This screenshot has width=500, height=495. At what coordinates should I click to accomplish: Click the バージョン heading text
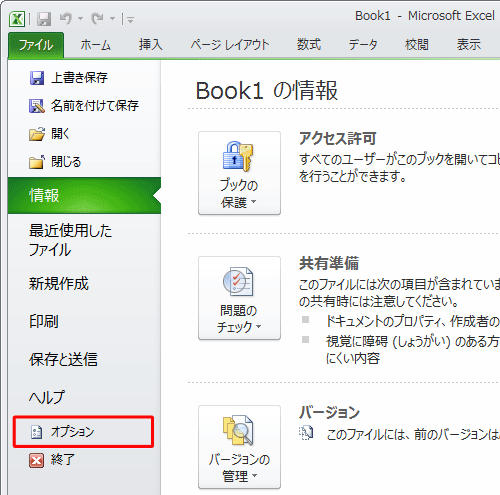tap(329, 412)
